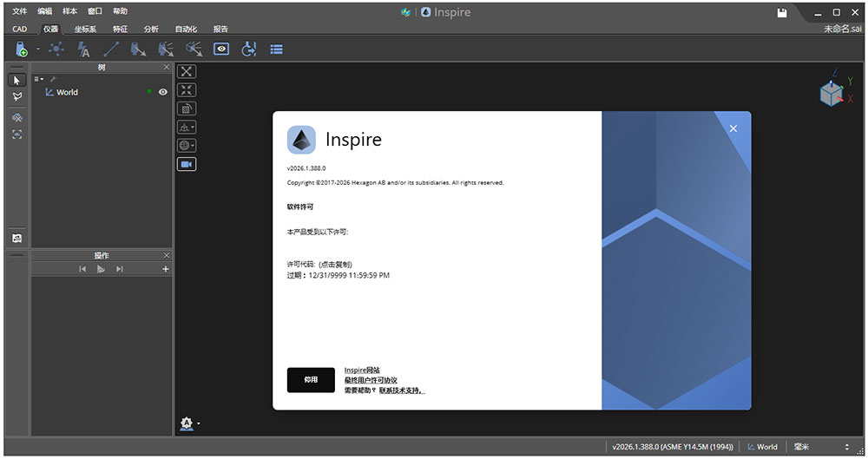The image size is (868, 459).
Task: Click the instrument point-to icon
Action: tap(138, 49)
